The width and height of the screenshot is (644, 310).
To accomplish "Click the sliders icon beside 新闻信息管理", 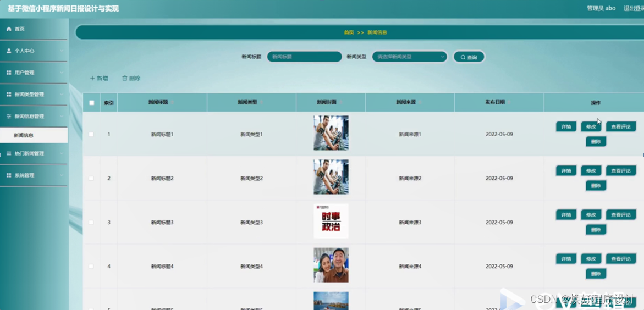I will point(9,116).
